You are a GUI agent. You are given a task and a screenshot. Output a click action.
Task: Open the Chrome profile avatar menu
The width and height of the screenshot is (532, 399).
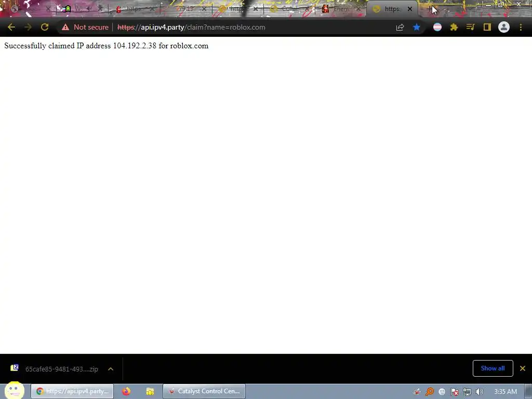(504, 27)
